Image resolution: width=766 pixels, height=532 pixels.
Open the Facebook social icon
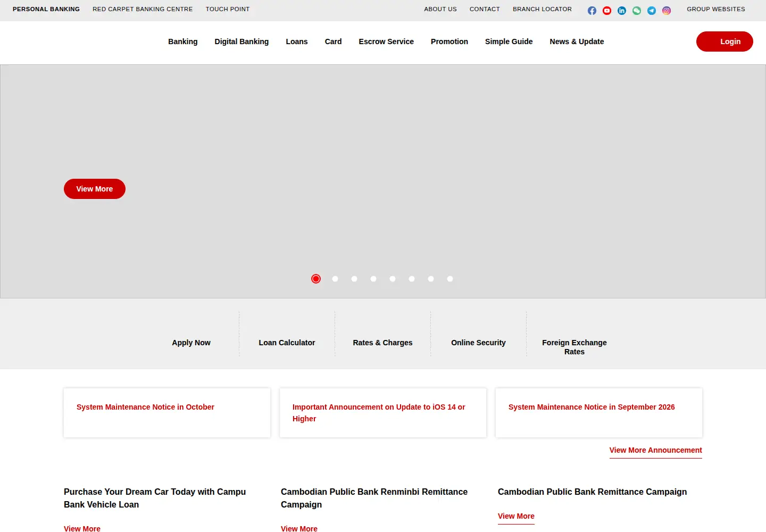pyautogui.click(x=592, y=11)
